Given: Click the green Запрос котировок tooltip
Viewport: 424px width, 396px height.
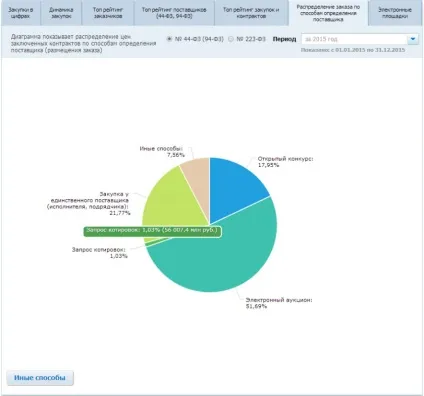Looking at the screenshot, I should tap(152, 232).
